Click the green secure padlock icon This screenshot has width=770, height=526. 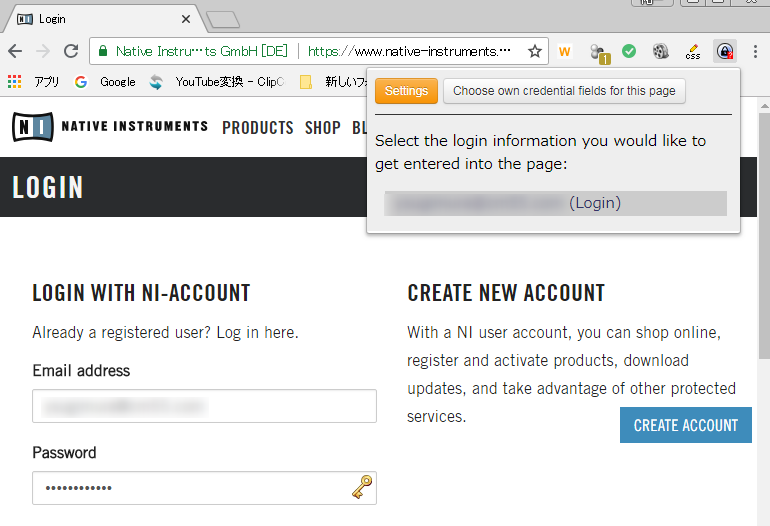(103, 51)
